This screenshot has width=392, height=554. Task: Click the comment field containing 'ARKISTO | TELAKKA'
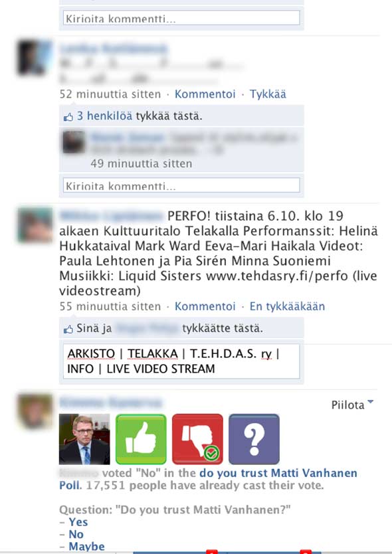click(181, 361)
